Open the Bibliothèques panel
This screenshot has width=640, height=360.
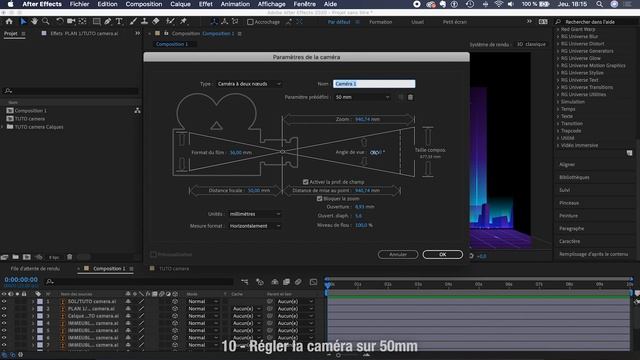(574, 177)
